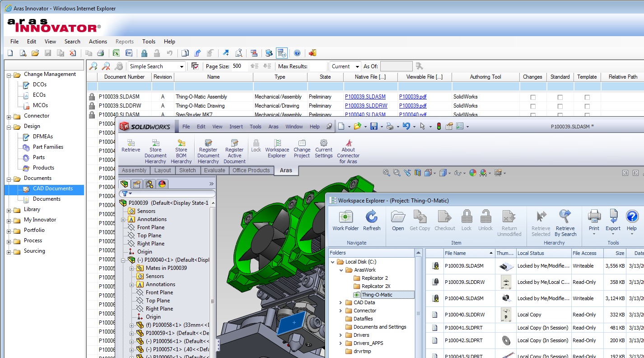
Task: Click Change Project icon in ribbon
Action: 302,149
